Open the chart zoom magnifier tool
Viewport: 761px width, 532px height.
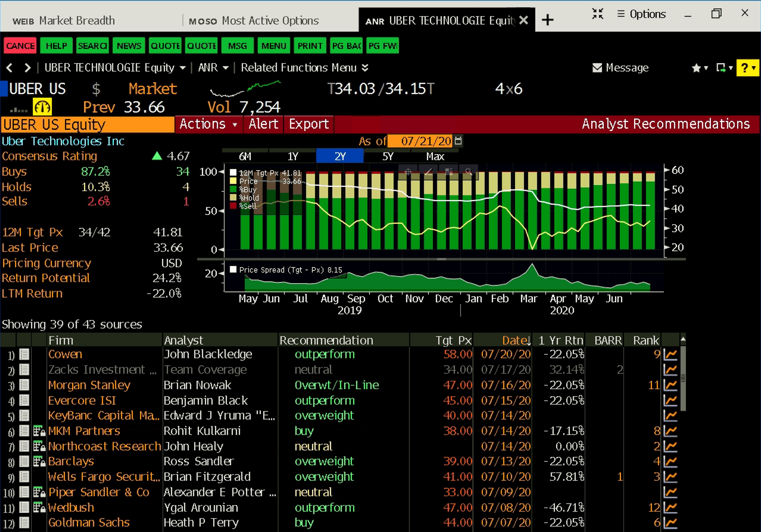click(468, 172)
